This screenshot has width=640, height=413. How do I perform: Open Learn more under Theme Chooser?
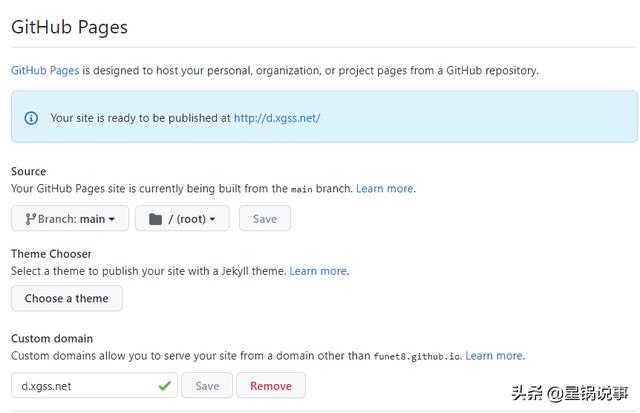(x=318, y=271)
